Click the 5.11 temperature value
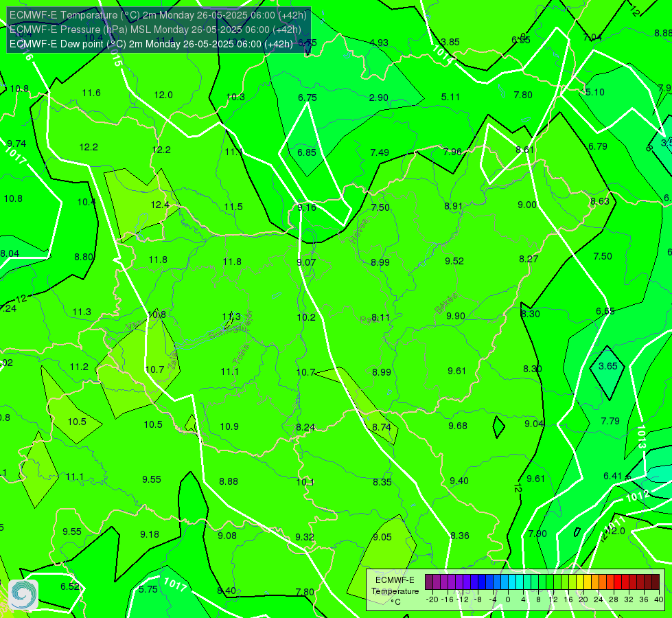Screen dimensions: 672x618 450,98
